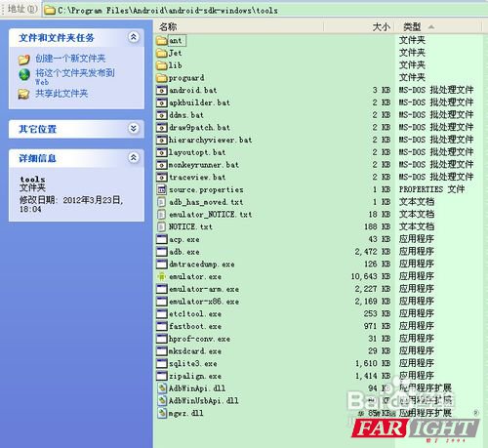Select hprof-conv.exe file name

(x=199, y=339)
